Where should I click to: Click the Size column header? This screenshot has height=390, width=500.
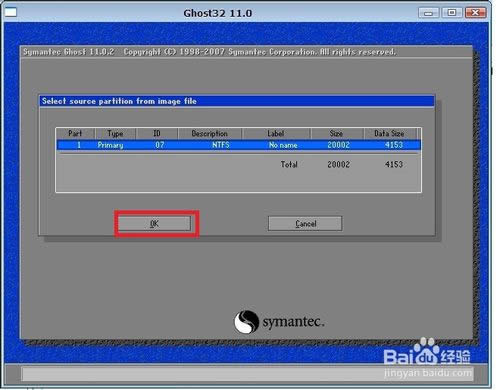pos(337,134)
